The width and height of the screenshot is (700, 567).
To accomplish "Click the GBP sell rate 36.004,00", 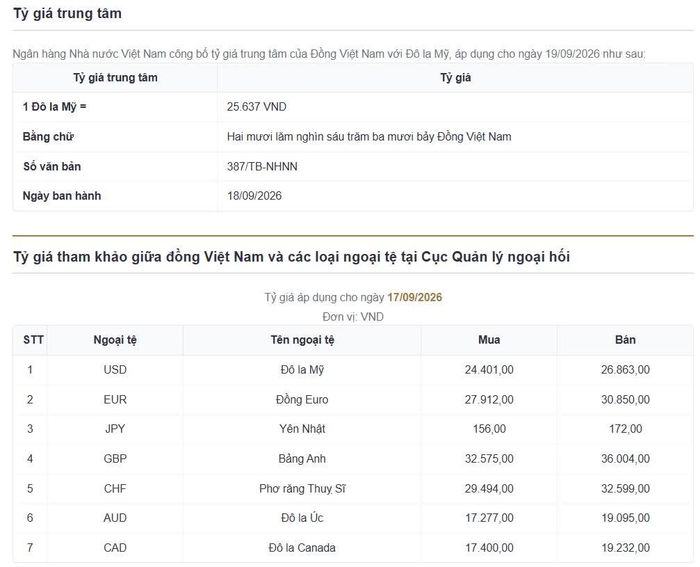I will click(x=625, y=459).
